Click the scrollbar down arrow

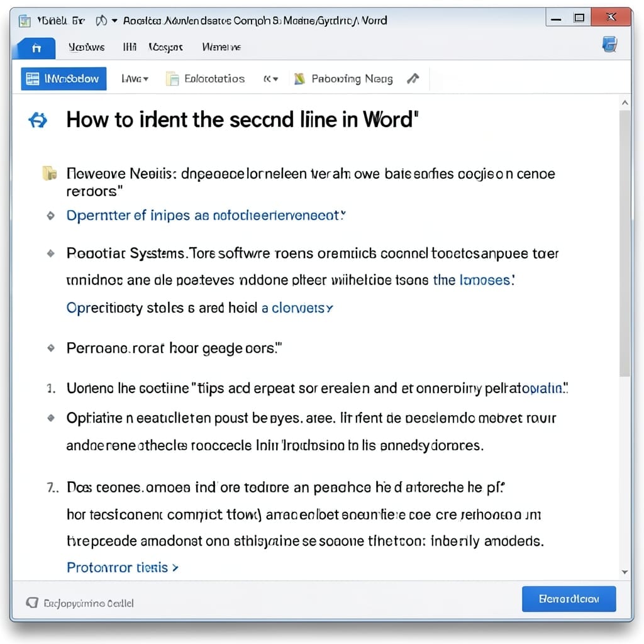[x=625, y=572]
